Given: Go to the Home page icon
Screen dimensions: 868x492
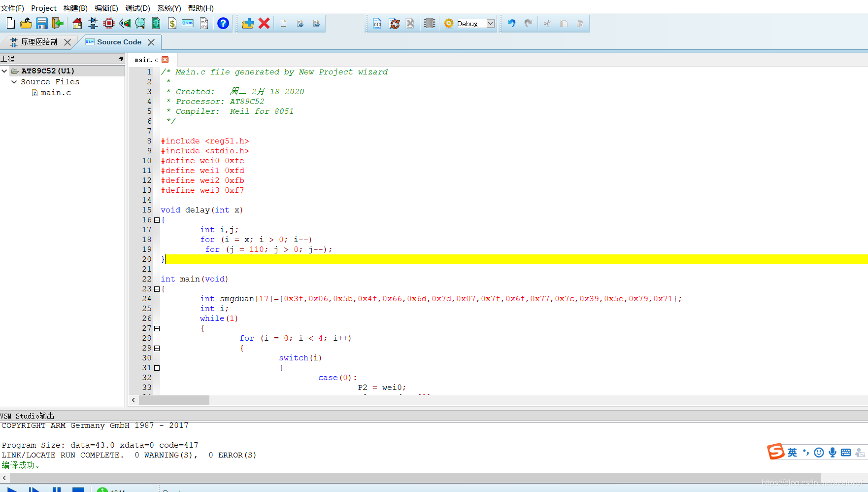Looking at the screenshot, I should [x=77, y=23].
